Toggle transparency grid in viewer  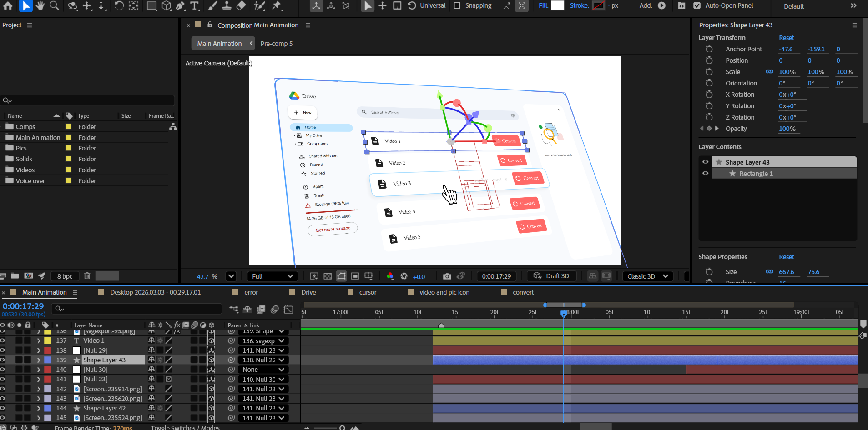pyautogui.click(x=328, y=276)
